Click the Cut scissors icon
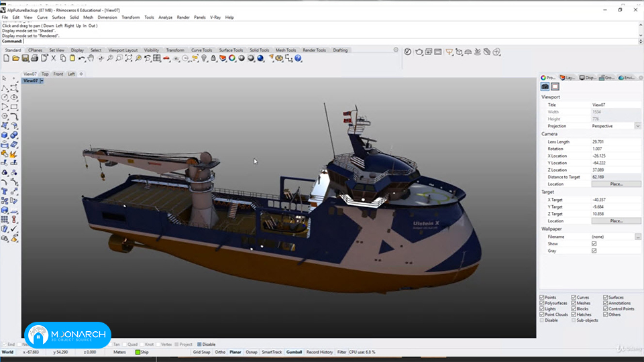 coord(54,59)
